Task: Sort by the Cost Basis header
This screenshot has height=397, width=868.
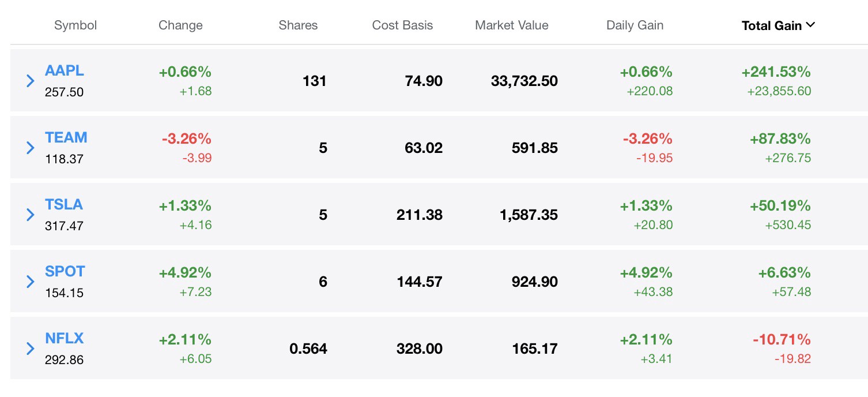Action: coord(402,25)
